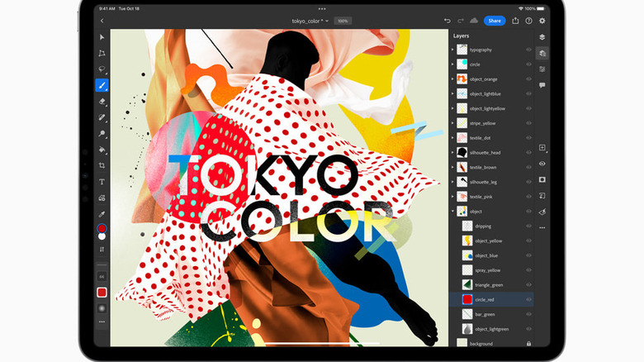
Task: Expand the textile_pink layer group
Action: 452,197
